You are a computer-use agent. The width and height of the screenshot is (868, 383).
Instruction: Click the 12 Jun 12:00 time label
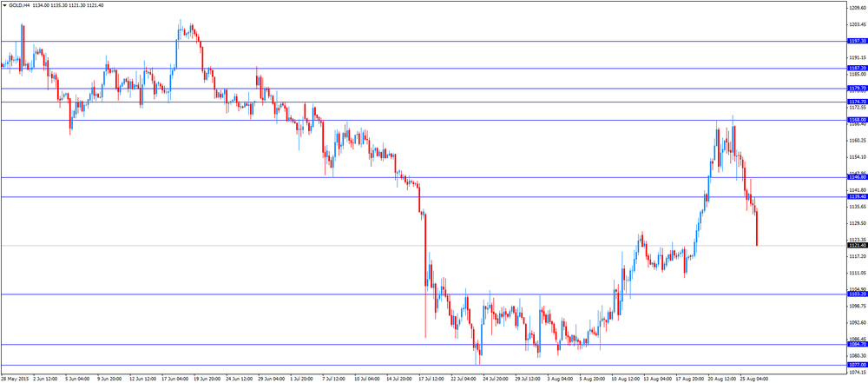click(x=141, y=380)
